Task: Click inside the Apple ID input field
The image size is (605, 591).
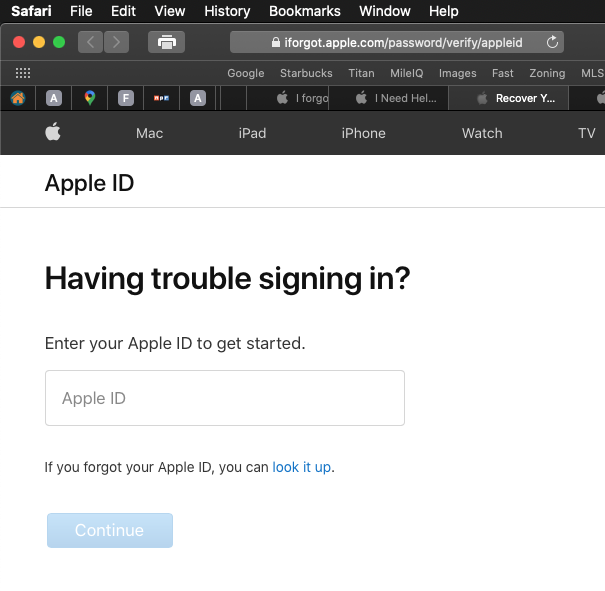Action: click(225, 398)
